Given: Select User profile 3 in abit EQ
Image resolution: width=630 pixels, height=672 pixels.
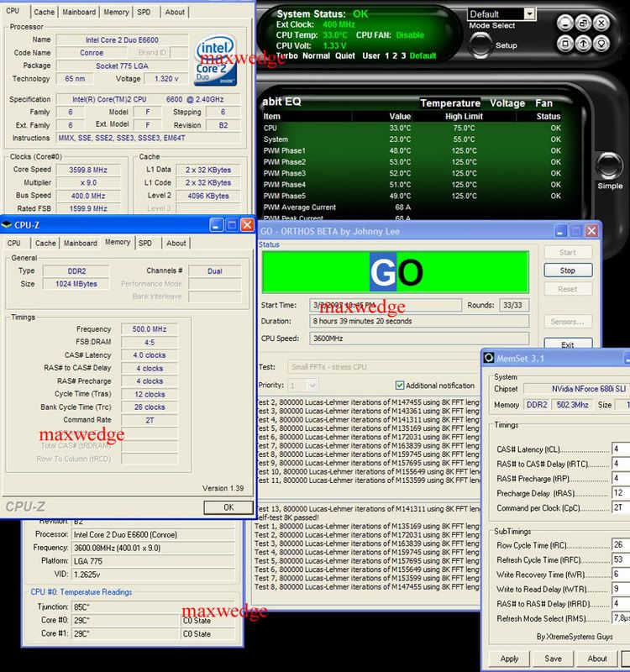Looking at the screenshot, I should [x=403, y=55].
